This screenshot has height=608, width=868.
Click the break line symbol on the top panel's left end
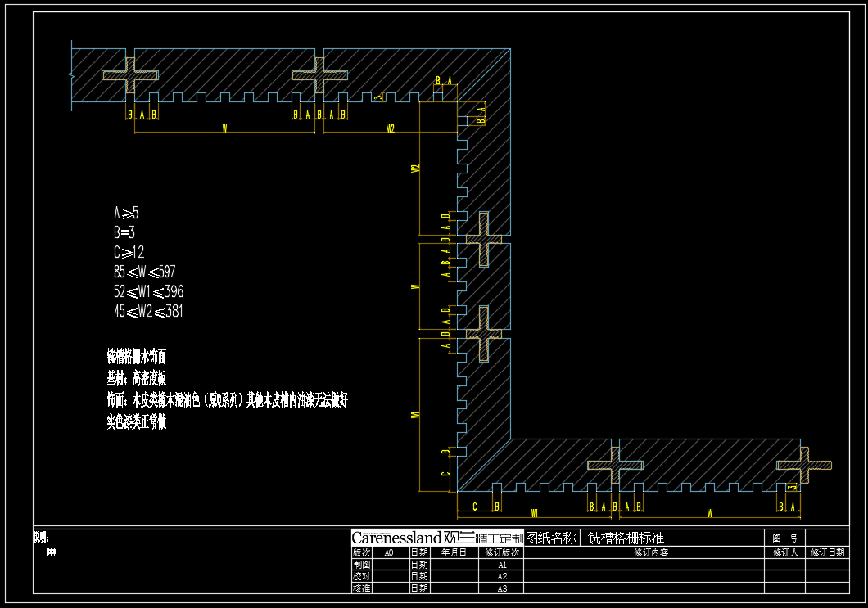72,76
